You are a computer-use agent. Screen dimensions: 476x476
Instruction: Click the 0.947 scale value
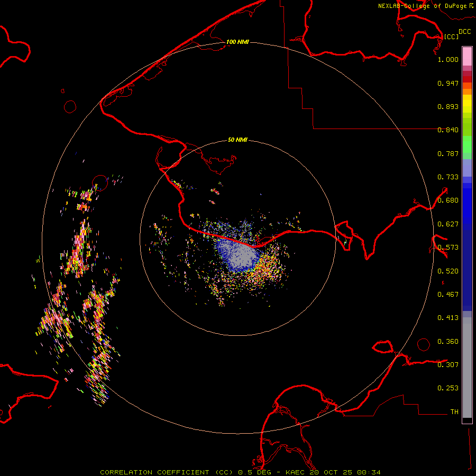(448, 83)
